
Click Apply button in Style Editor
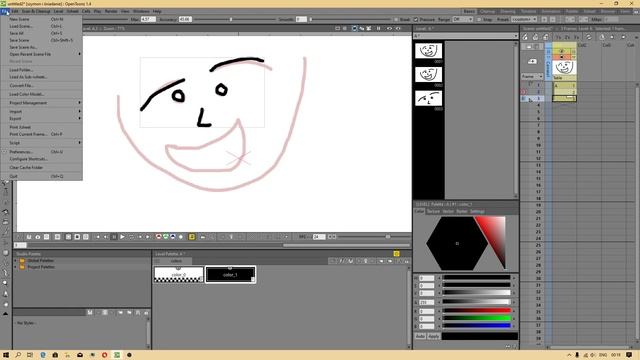tap(433, 336)
